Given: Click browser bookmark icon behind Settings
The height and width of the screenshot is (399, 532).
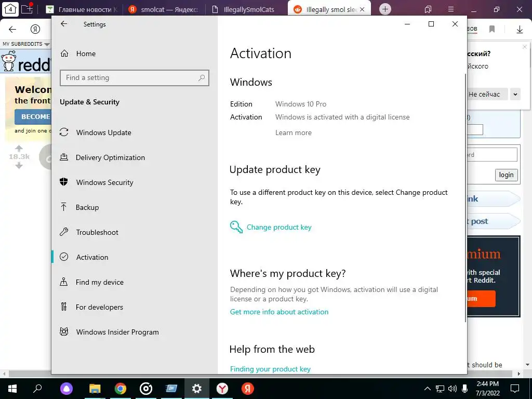Looking at the screenshot, I should (492, 30).
